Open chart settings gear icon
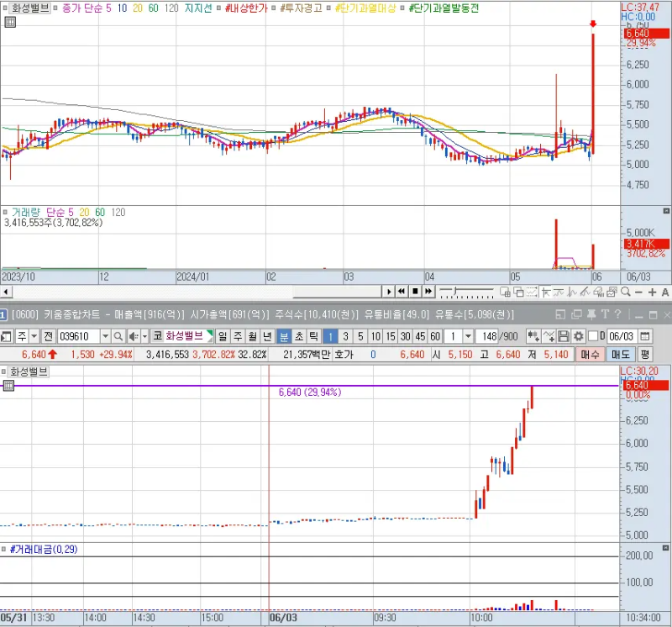The width and height of the screenshot is (672, 627). (x=579, y=336)
